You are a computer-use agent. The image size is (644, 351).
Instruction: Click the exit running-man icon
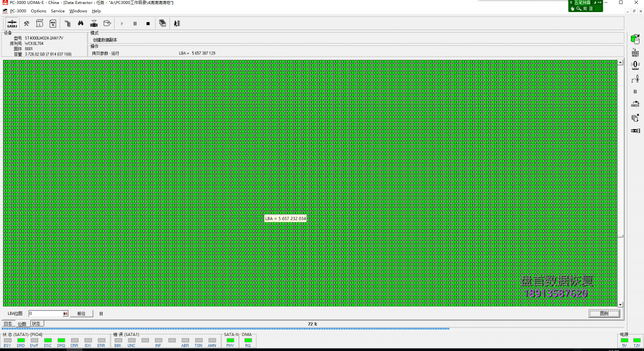177,23
